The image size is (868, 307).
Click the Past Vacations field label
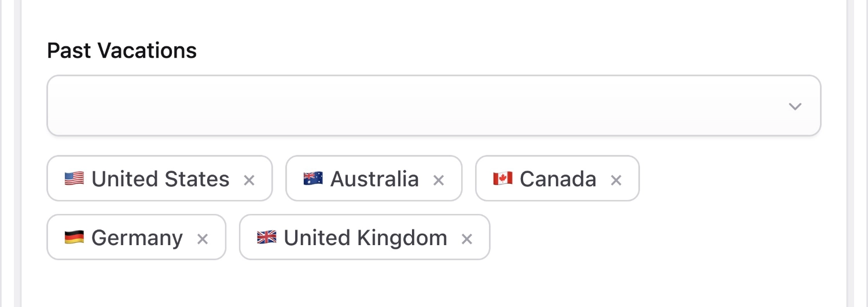(x=122, y=51)
